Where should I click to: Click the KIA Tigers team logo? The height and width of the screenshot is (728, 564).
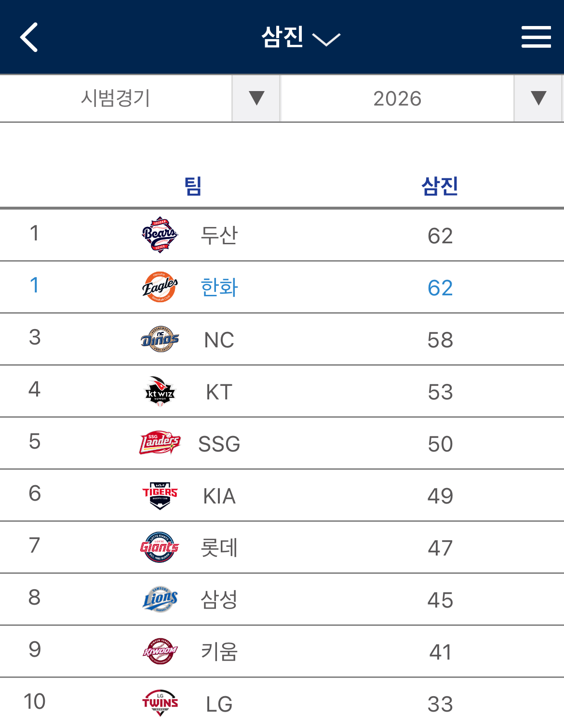[x=160, y=495]
